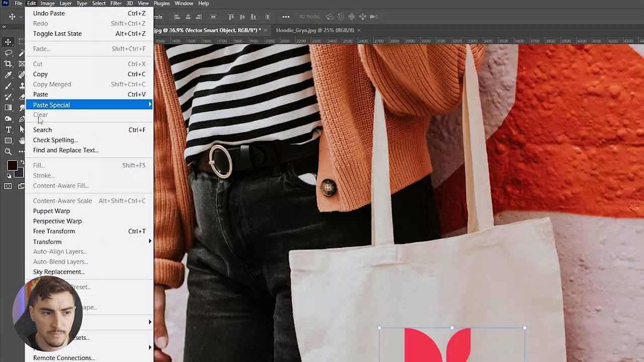Toggle Quick Mask mode icon
The width and height of the screenshot is (644, 362).
pyautogui.click(x=8, y=186)
